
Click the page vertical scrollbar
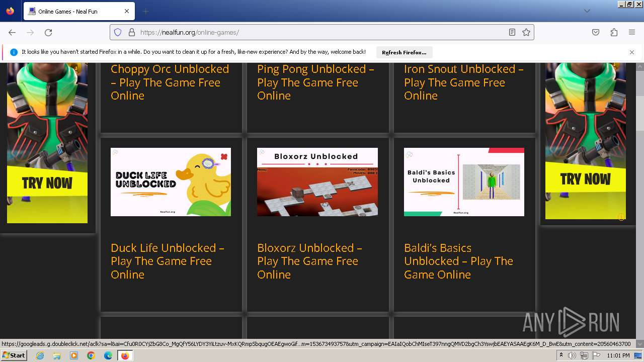click(639, 201)
